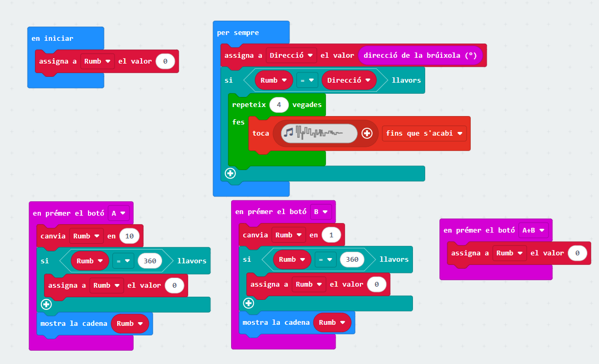Open Direcció variable dropdown in the assigna block

point(291,55)
